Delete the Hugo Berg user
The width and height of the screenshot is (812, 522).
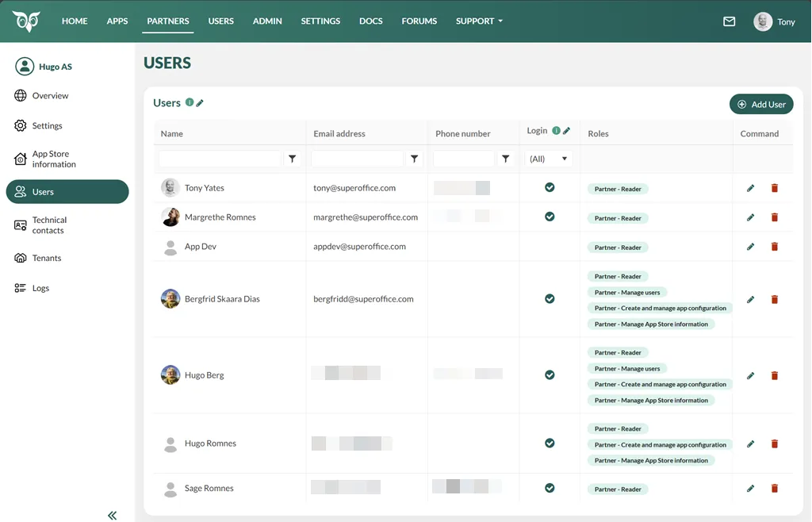(x=775, y=375)
